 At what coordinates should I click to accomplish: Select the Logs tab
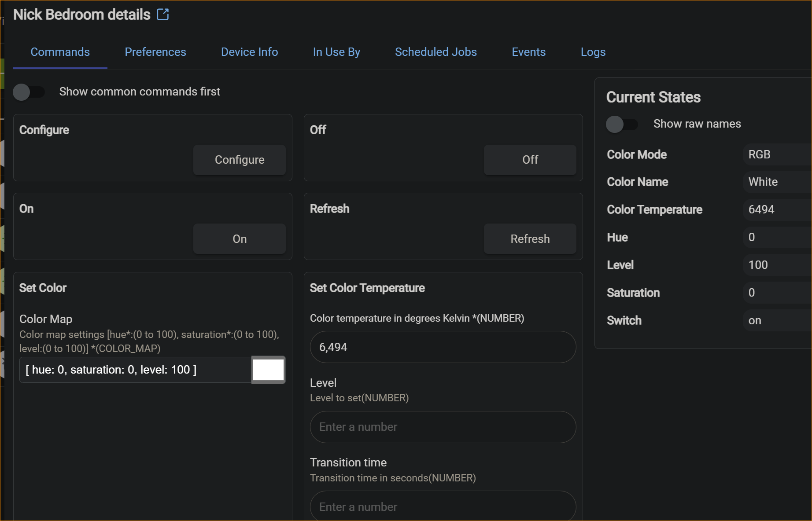tap(593, 52)
